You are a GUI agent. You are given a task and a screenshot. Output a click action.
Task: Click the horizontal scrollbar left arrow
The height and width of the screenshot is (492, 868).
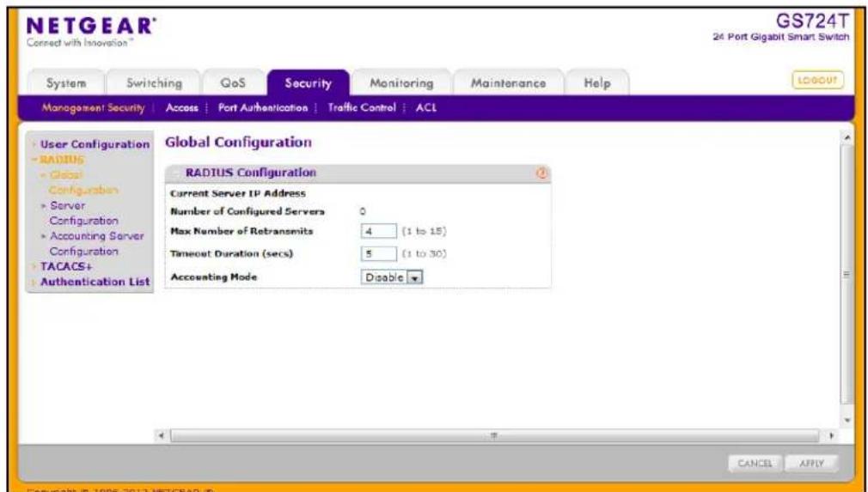click(161, 435)
